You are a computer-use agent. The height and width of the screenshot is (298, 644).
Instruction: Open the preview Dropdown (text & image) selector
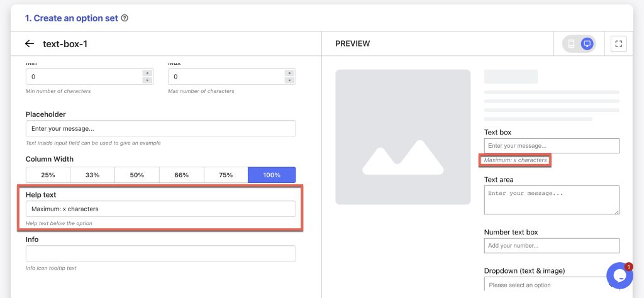point(552,285)
